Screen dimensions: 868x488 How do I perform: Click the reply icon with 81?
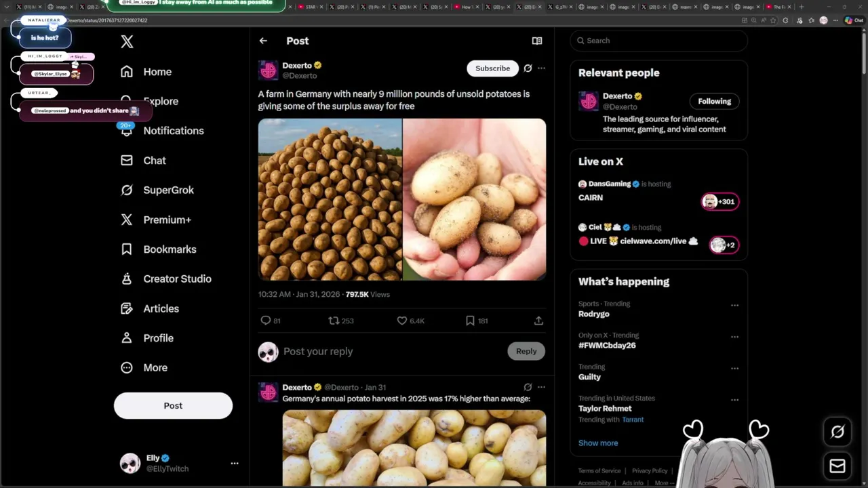click(266, 321)
